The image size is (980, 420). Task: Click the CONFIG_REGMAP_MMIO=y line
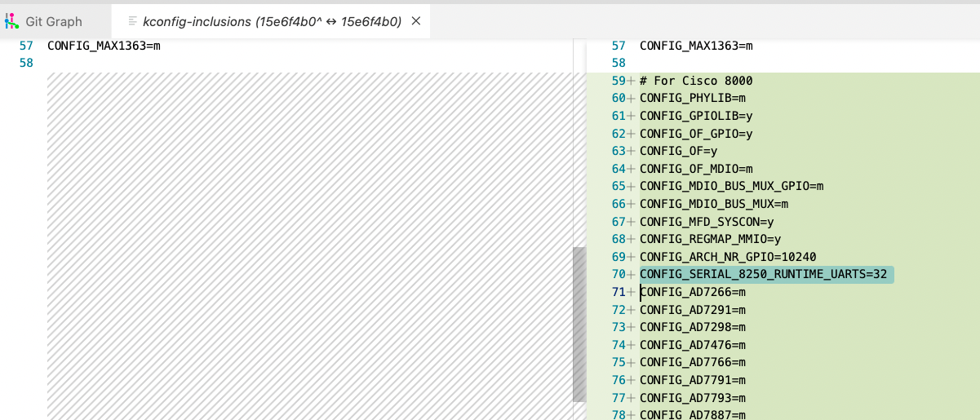(x=711, y=239)
